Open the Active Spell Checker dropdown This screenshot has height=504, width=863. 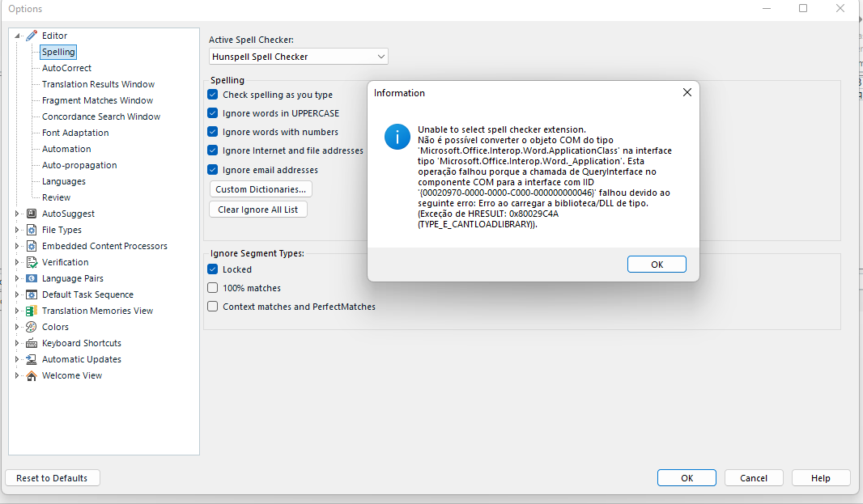click(x=298, y=57)
